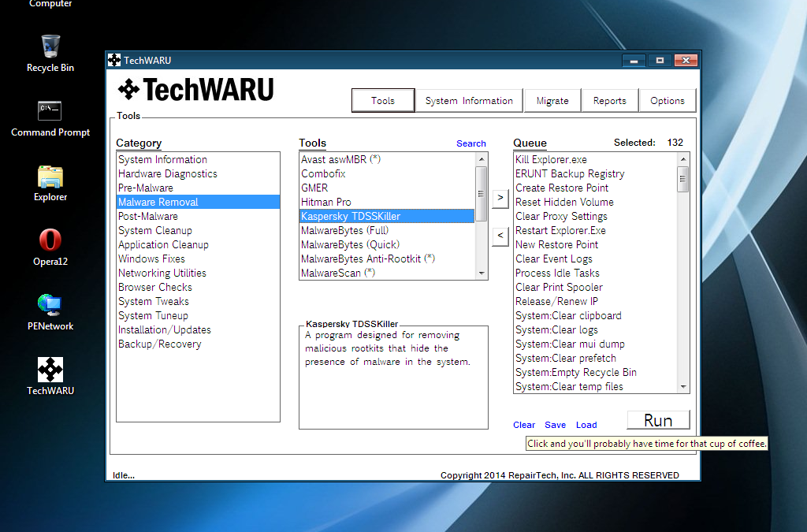The width and height of the screenshot is (807, 532).
Task: Click the Run button
Action: click(658, 420)
